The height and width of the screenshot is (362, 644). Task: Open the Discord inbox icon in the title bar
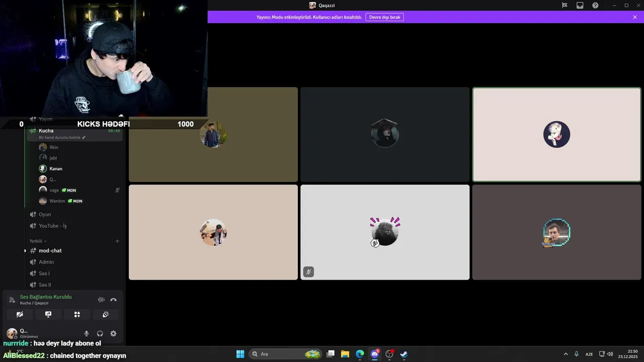[x=580, y=5]
